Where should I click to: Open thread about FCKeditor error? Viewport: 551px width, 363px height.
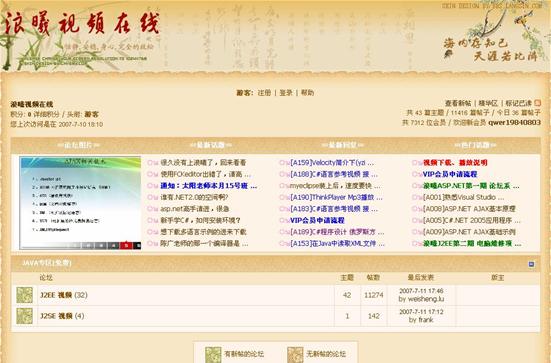tap(206, 174)
